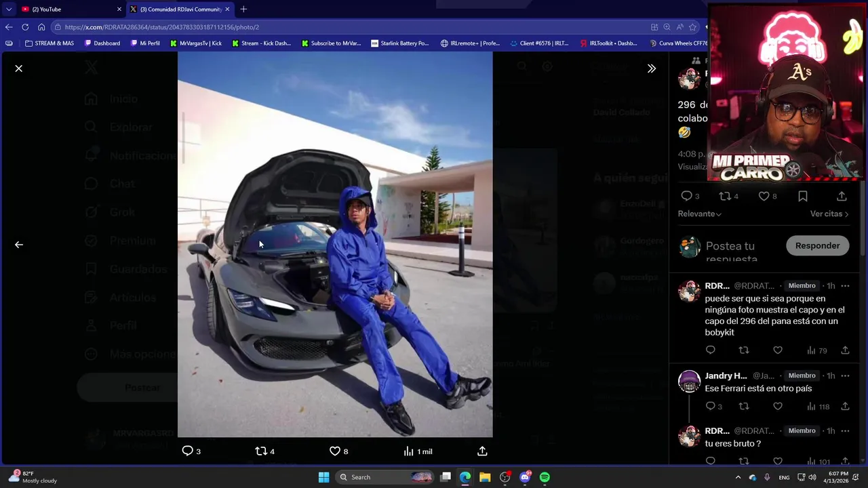Viewport: 868px width, 488px height.
Task: Repost the bobykit comment
Action: [744, 350]
